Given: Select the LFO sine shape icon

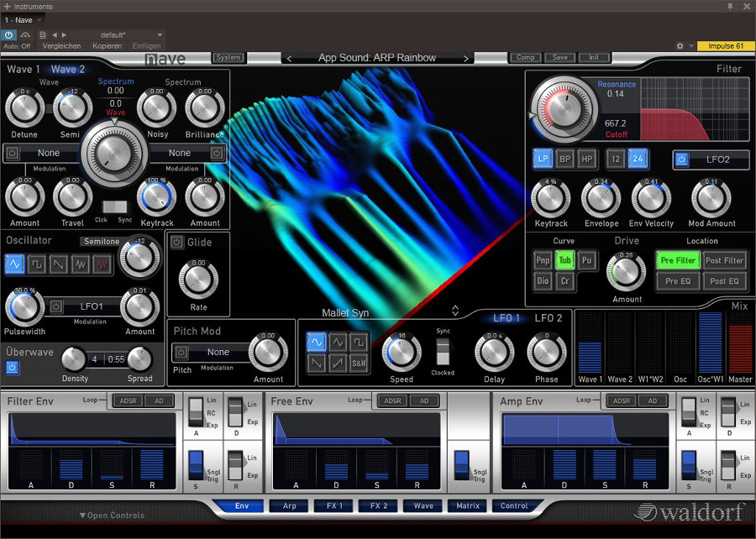Looking at the screenshot, I should tap(317, 342).
